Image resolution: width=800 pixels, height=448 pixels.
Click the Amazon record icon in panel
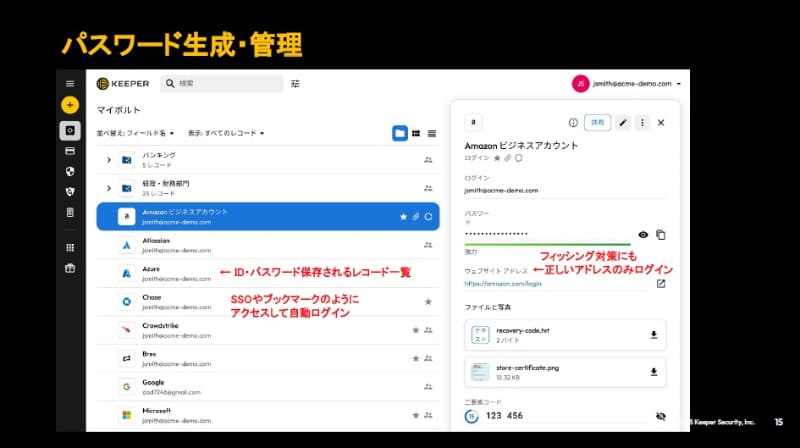click(473, 122)
